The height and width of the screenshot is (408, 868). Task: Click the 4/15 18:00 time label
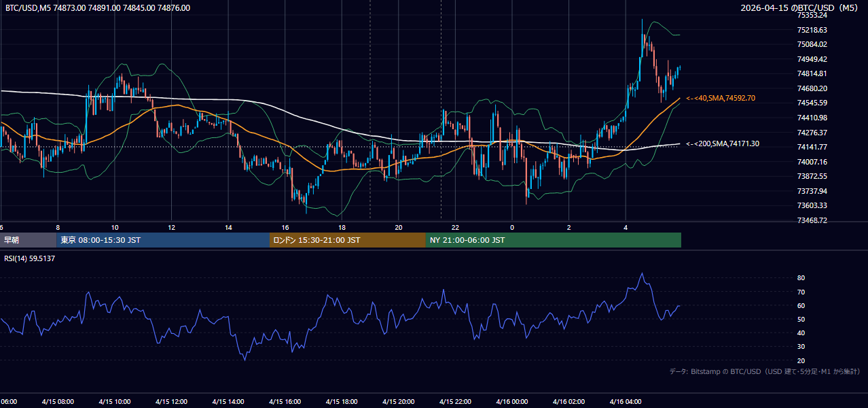342,401
